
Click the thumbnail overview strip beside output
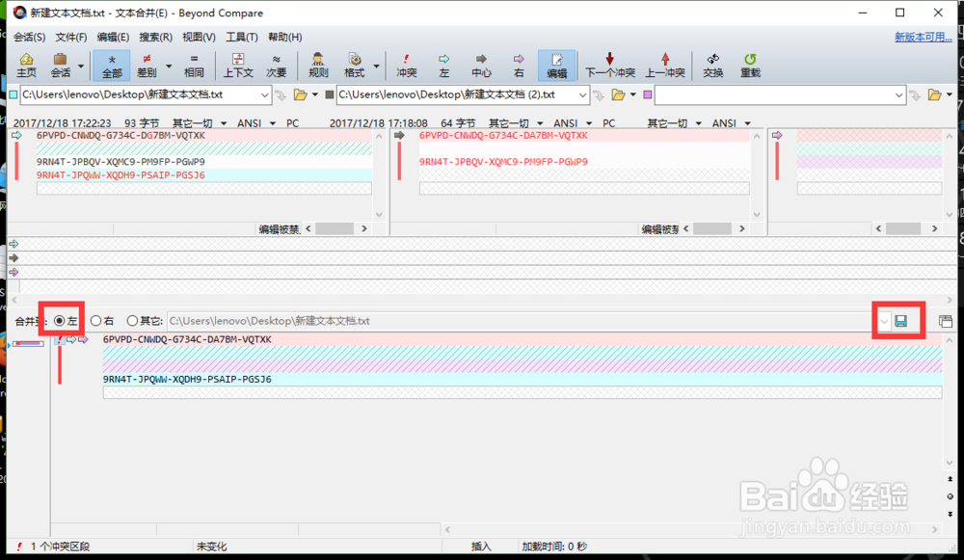click(28, 344)
